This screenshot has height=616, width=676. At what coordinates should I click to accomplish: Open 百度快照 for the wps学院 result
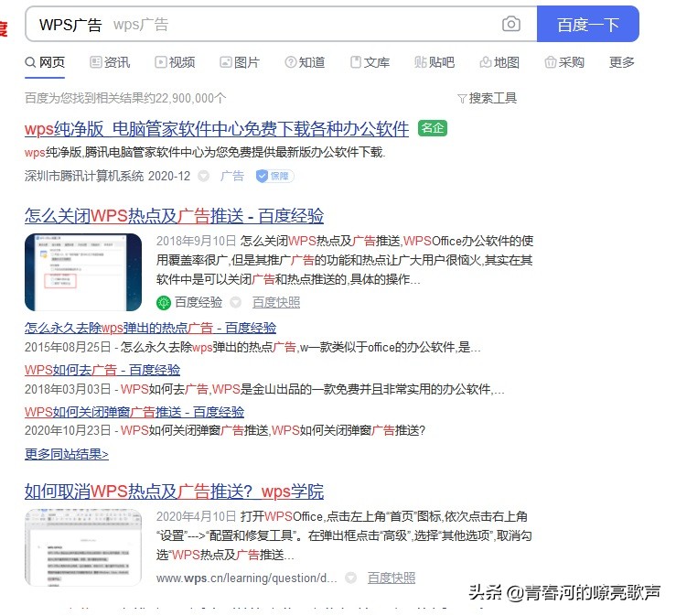tap(392, 578)
